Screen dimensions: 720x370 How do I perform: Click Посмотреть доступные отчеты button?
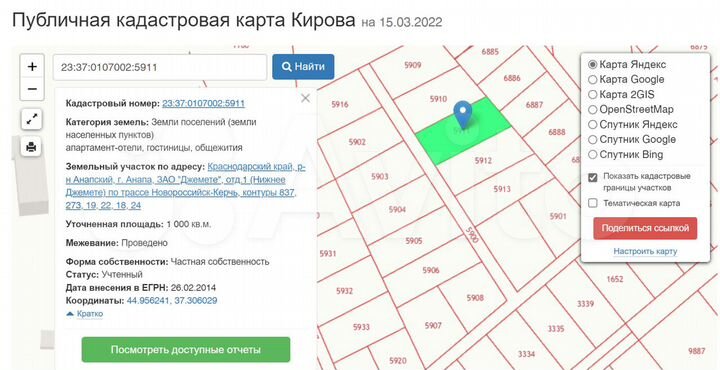[x=186, y=350]
